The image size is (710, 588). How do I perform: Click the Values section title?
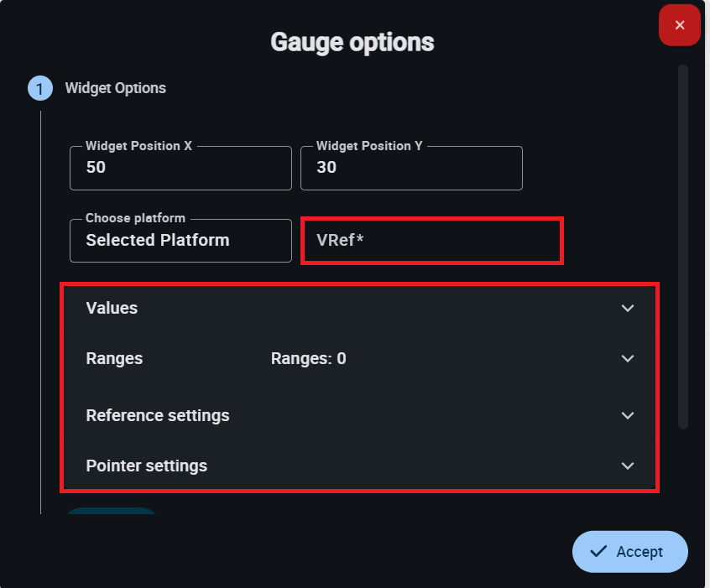112,308
